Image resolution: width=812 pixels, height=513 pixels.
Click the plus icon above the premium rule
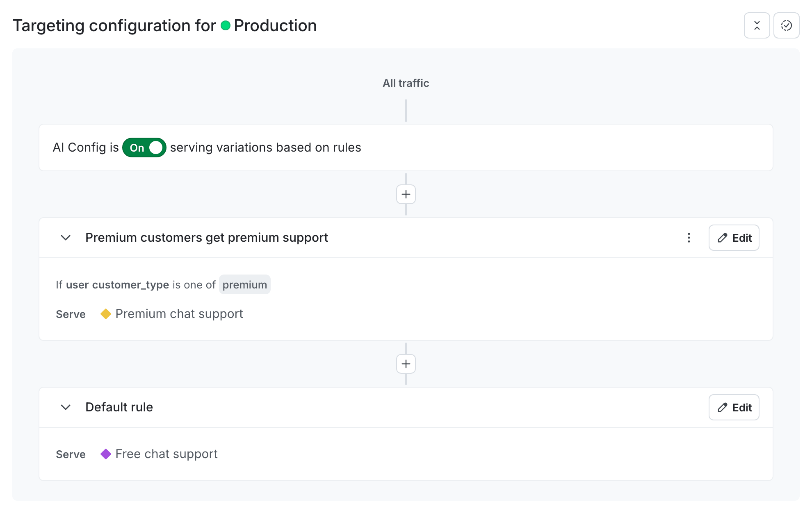(406, 194)
